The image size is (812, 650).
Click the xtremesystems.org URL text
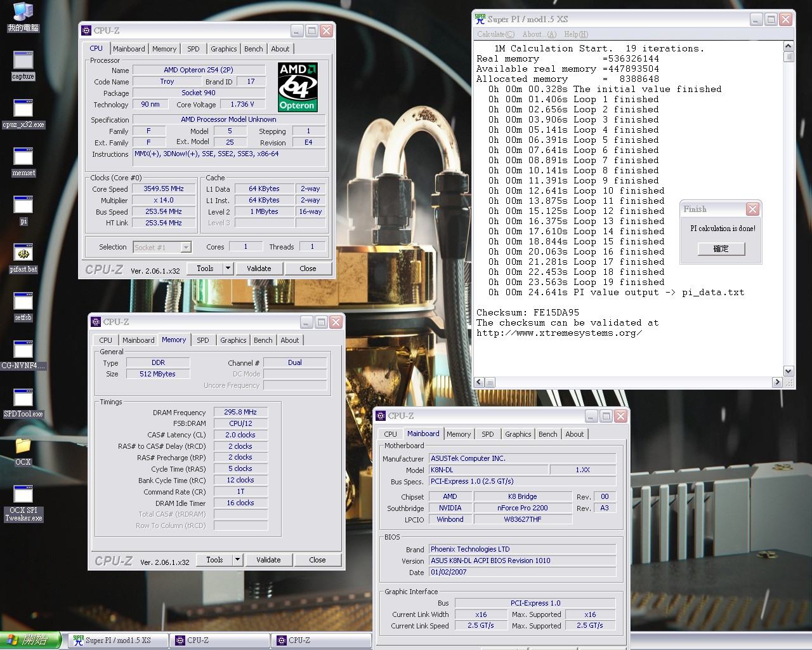pos(559,333)
